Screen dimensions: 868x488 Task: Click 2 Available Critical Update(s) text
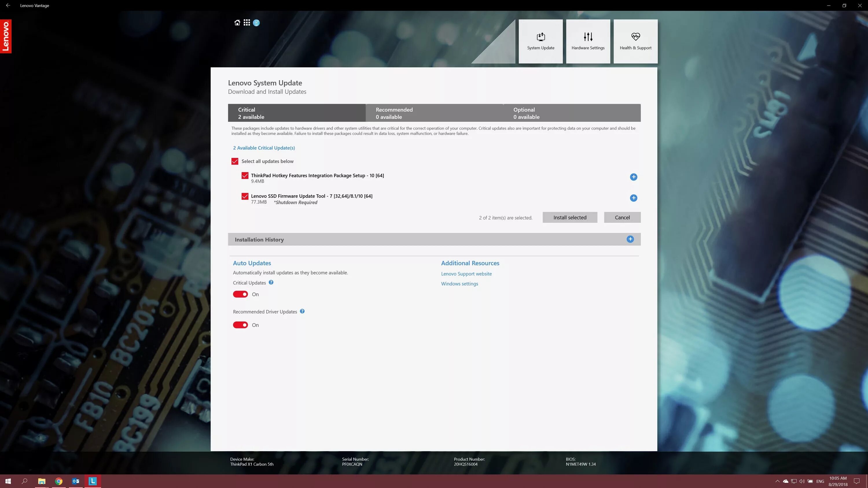(x=264, y=148)
